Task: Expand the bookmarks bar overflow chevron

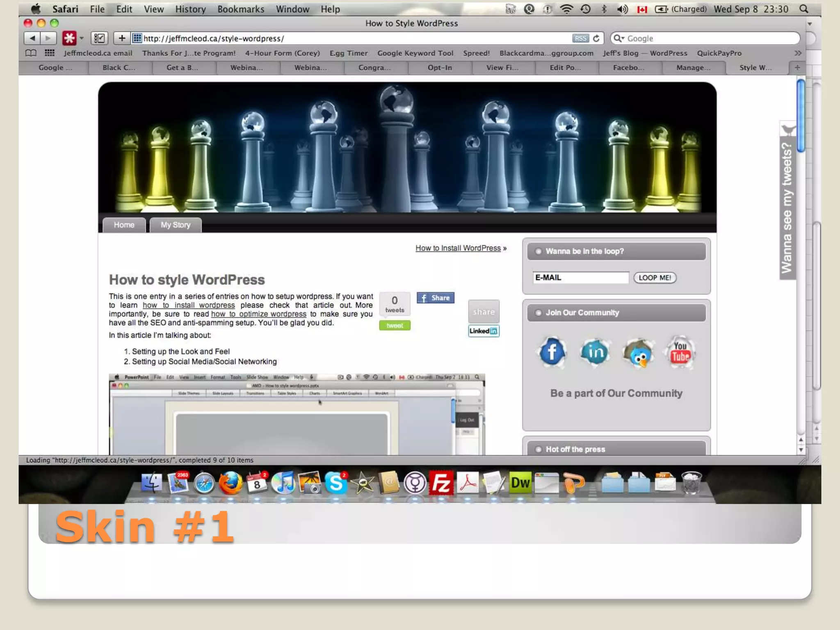Action: pyautogui.click(x=797, y=53)
